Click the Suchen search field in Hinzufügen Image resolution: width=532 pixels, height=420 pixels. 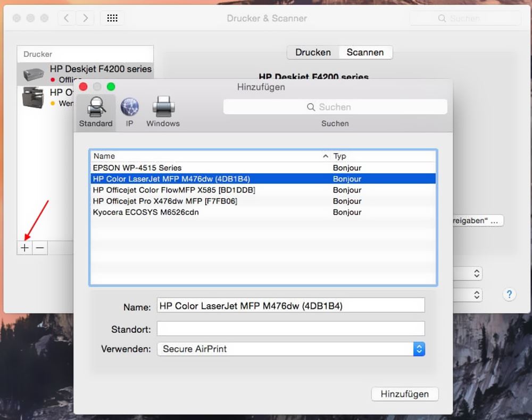335,107
